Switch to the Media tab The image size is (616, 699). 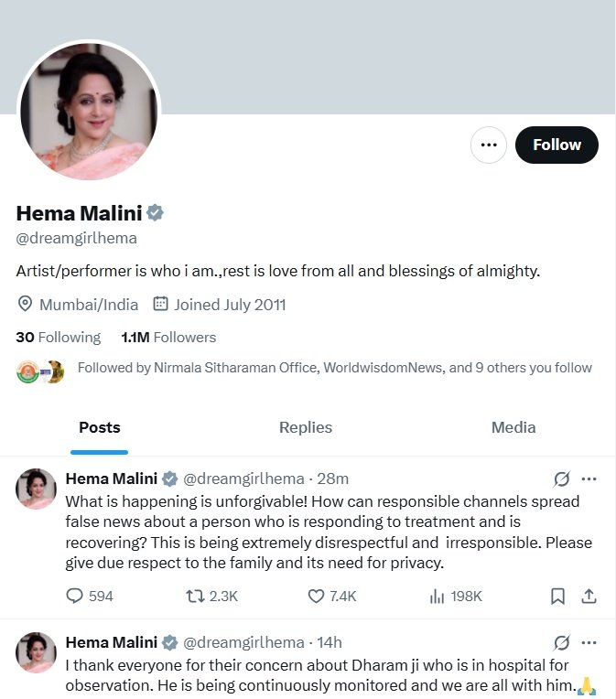(513, 427)
